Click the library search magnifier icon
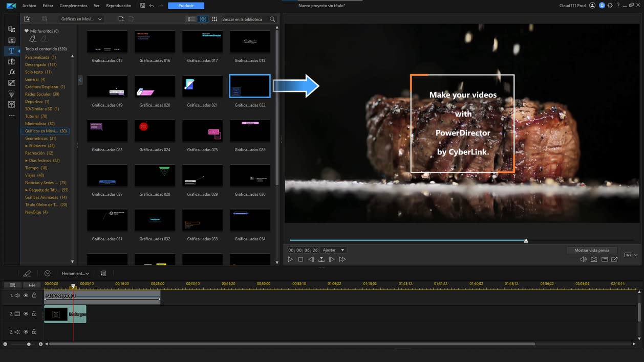This screenshot has width=644, height=362. (272, 19)
